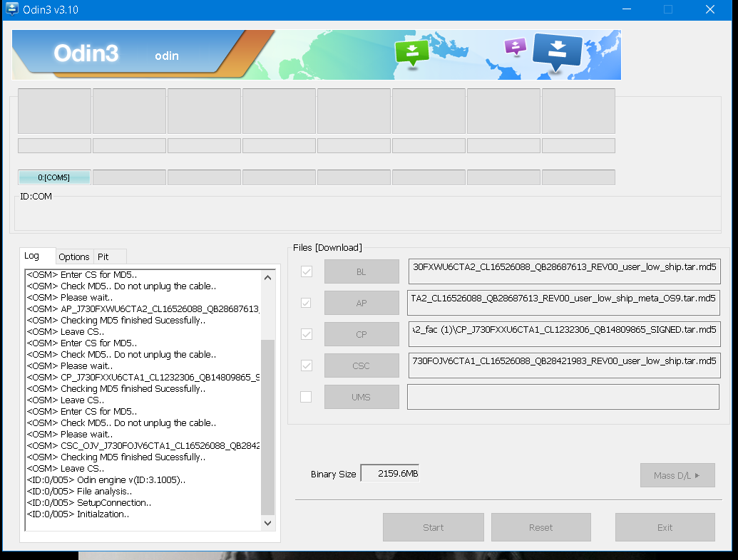Open the Mass D/L menu button
Screen dimensions: 738x560
point(677,475)
